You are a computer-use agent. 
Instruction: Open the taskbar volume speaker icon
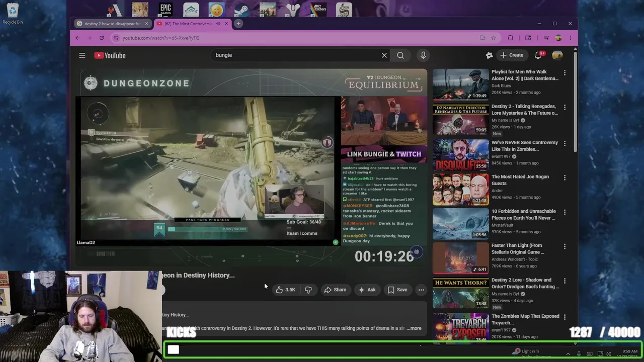click(x=609, y=354)
